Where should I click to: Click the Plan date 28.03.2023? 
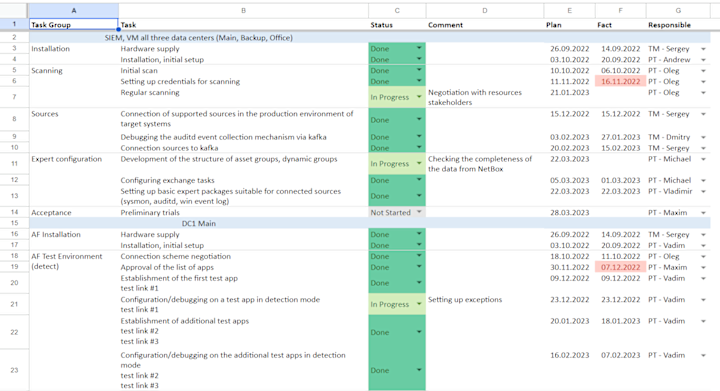click(569, 212)
